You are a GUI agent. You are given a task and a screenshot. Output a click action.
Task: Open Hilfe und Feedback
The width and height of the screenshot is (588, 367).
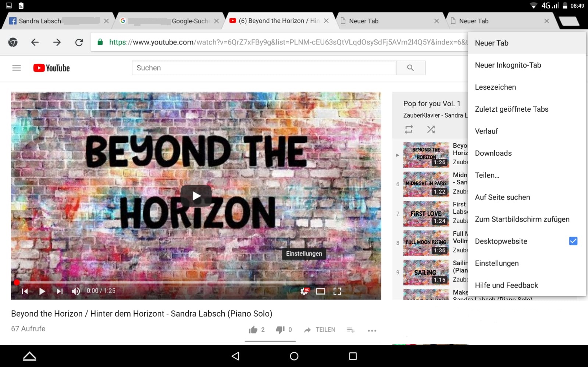[x=527, y=285]
